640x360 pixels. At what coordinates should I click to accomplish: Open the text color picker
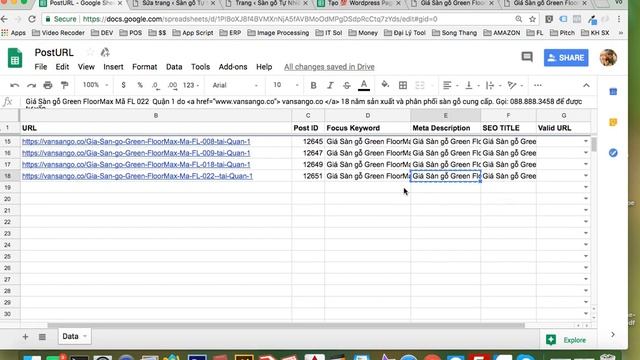click(364, 85)
